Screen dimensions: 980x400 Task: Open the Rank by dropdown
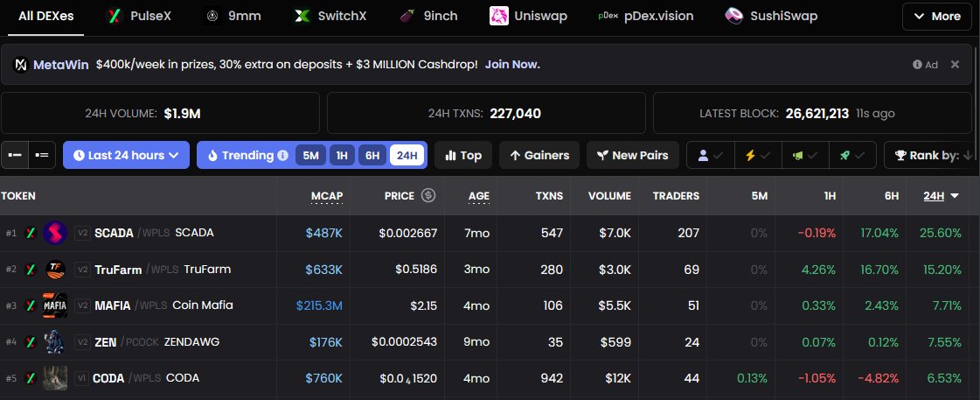[x=933, y=155]
